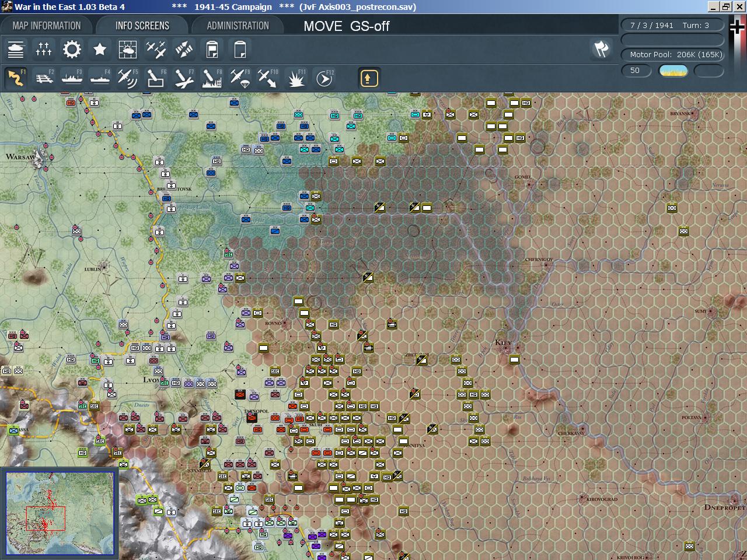Screen dimensions: 747x560
Task: Click the date and Turn 3 display
Action: click(x=672, y=25)
